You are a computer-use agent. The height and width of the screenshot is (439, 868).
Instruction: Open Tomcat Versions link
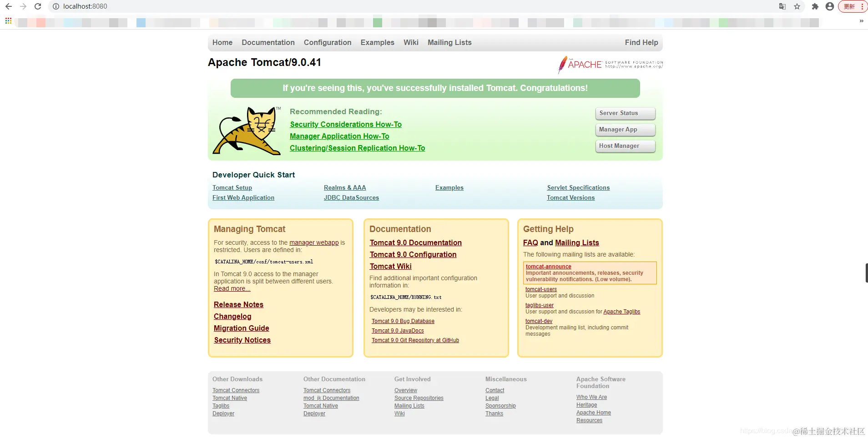[570, 197]
